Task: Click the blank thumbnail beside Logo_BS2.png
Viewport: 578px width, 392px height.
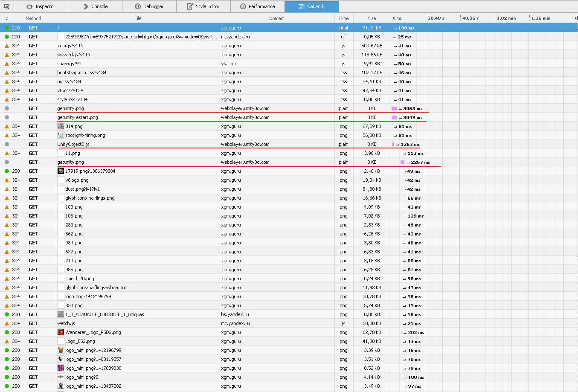Action: point(61,341)
